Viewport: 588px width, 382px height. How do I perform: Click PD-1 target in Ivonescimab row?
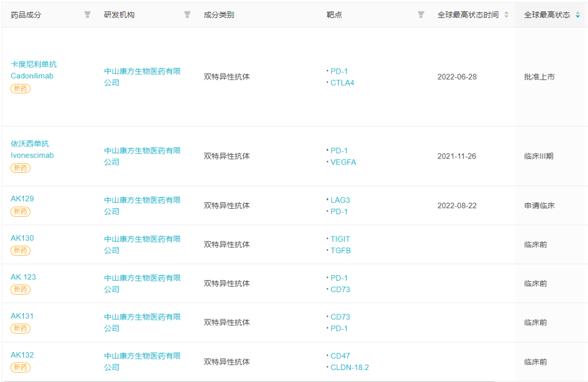pos(339,150)
